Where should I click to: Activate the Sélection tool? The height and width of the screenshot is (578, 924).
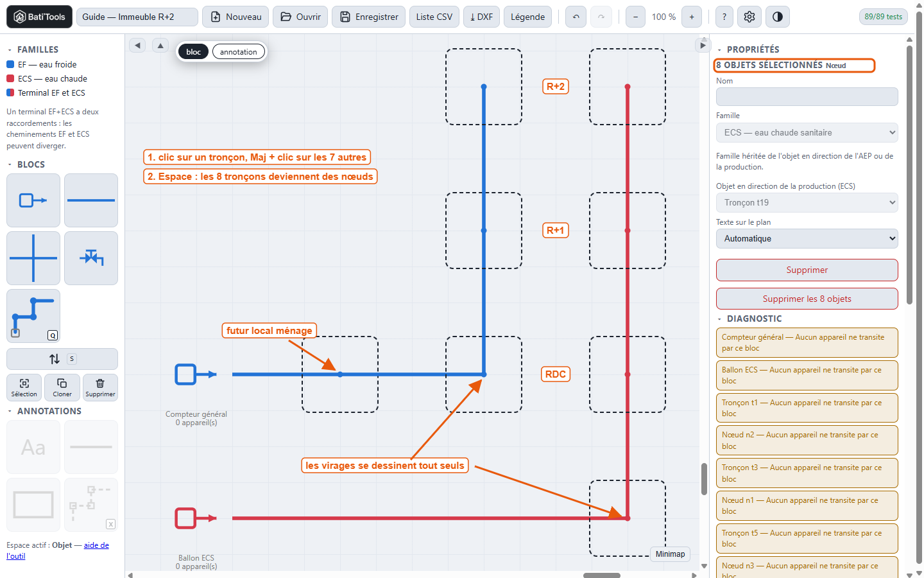(24, 387)
